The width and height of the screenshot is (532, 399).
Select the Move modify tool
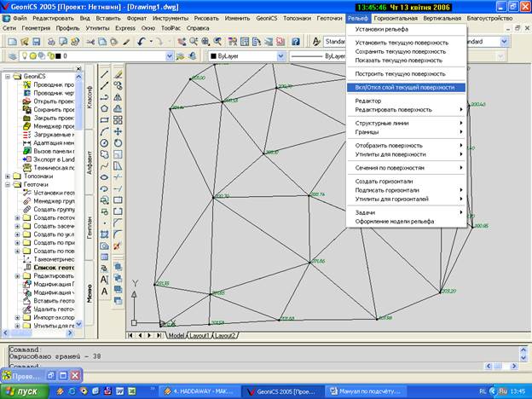118,131
